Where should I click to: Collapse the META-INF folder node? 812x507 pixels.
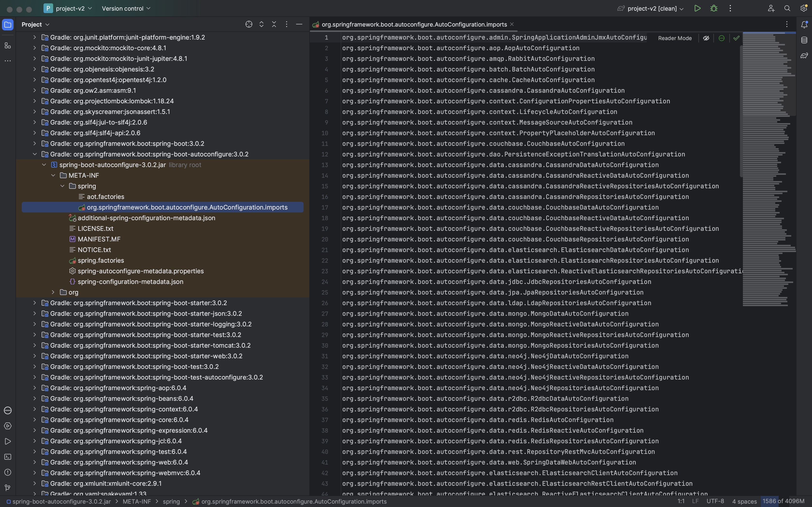point(53,175)
